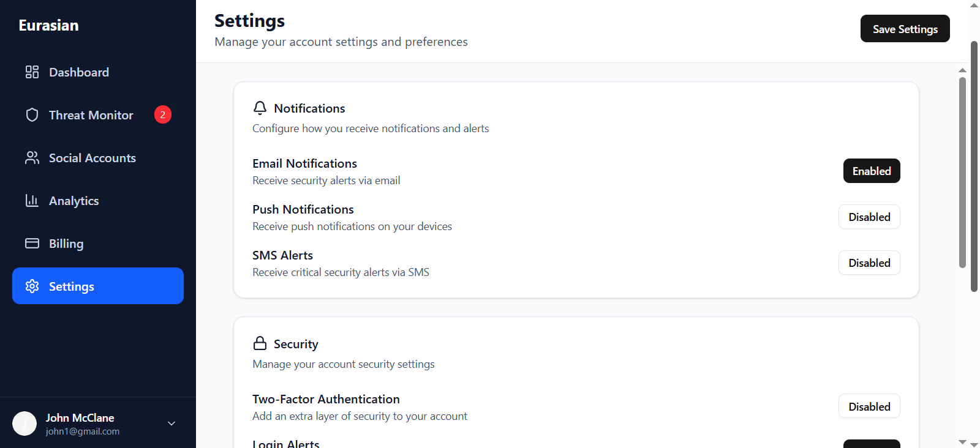980x448 pixels.
Task: Click the Social Accounts people icon
Action: point(32,158)
